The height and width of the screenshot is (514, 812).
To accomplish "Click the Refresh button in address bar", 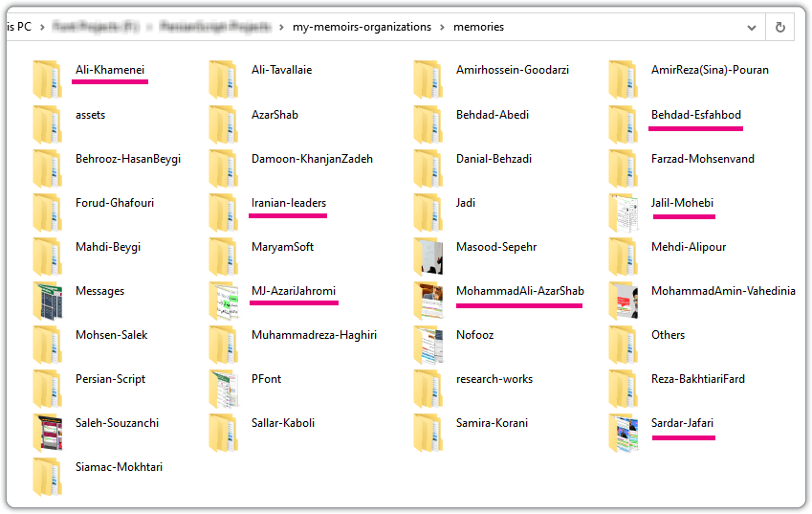I will point(780,27).
